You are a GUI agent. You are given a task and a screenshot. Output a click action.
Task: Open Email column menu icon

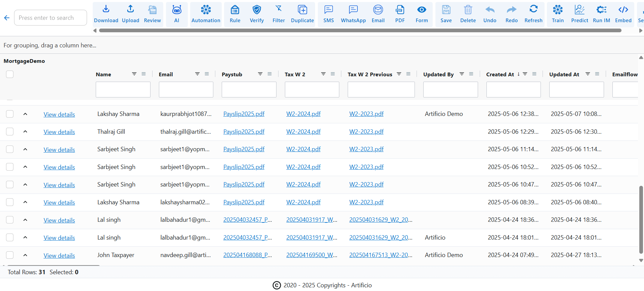[x=207, y=74]
